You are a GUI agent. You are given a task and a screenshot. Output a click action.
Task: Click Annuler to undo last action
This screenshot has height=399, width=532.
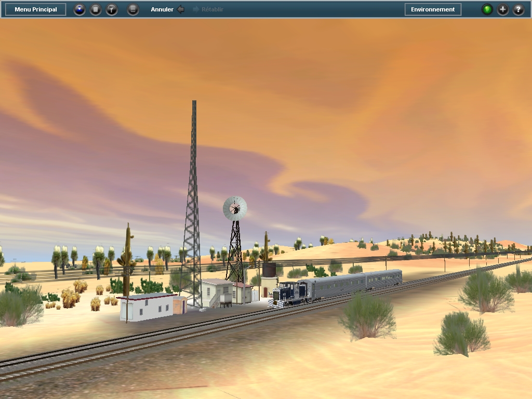[x=167, y=9]
